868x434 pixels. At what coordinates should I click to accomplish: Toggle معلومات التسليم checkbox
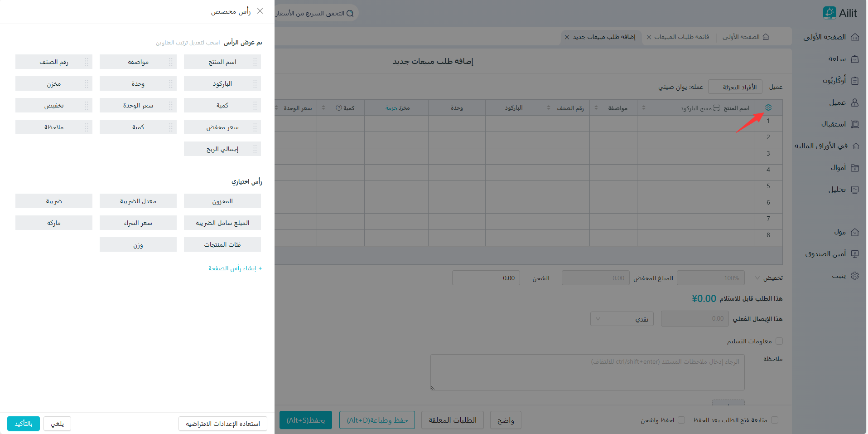tap(779, 341)
